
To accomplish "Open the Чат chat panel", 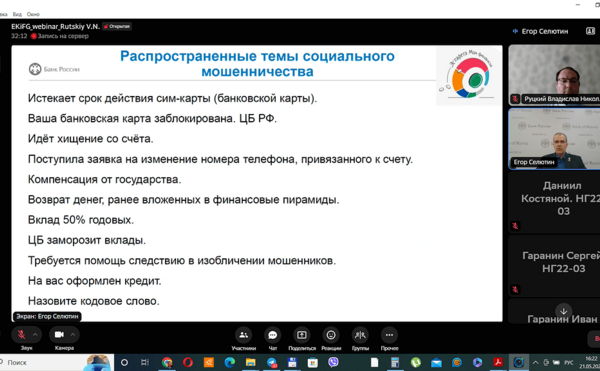I will (x=272, y=335).
